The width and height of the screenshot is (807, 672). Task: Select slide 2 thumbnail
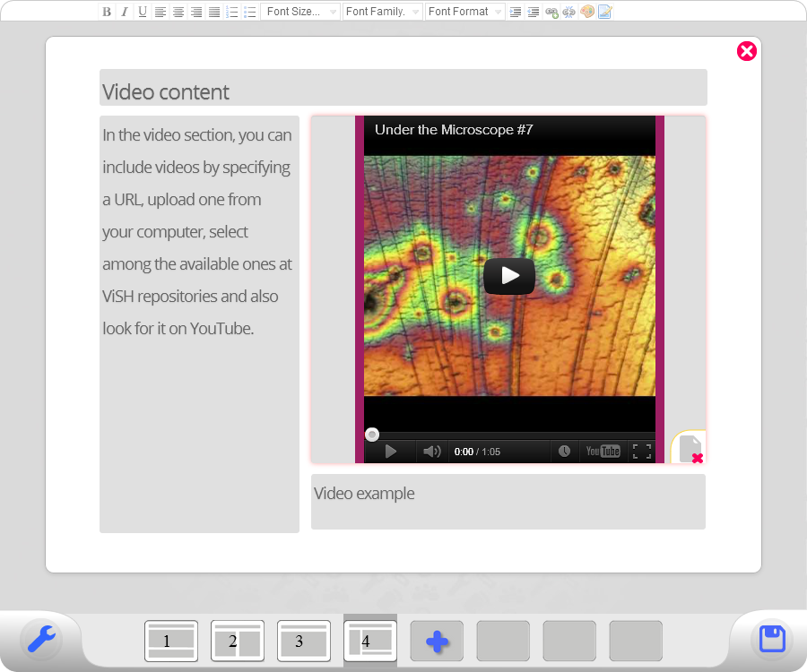[x=238, y=642]
